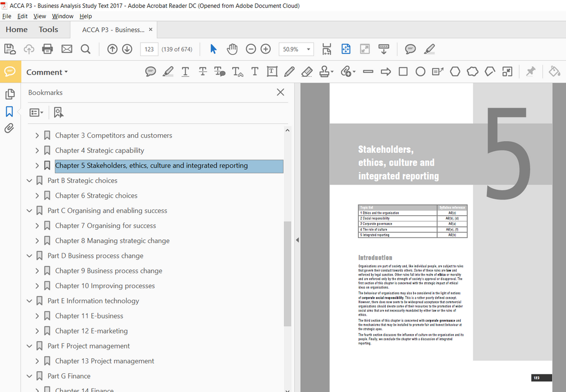Open the File menu
The image size is (566, 392).
(7, 16)
